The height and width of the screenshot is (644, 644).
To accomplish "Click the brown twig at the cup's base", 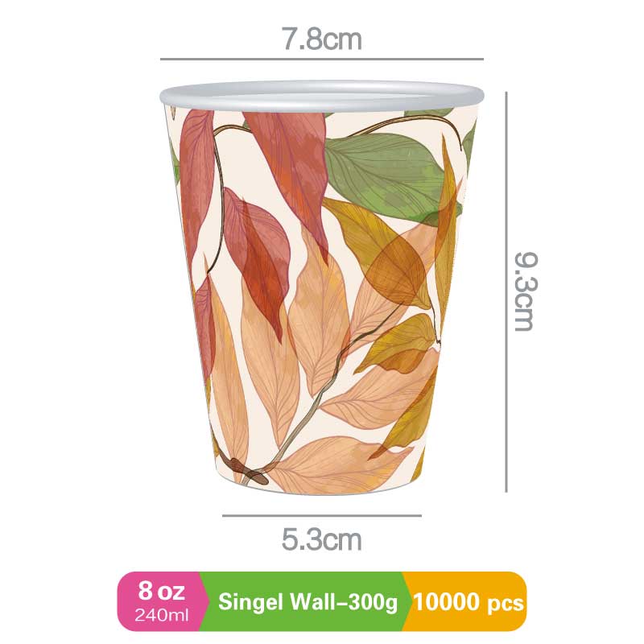I will point(248,471).
